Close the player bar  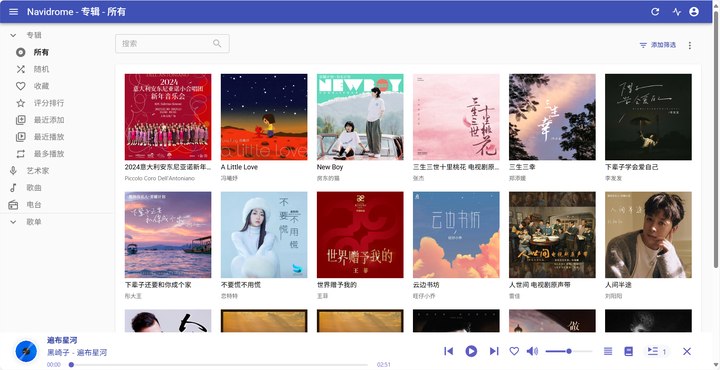687,351
